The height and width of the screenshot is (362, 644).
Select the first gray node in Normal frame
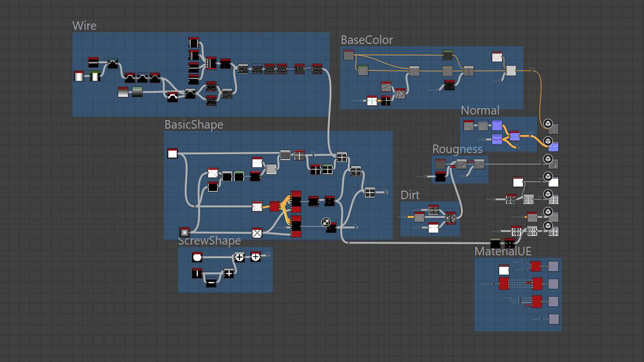(x=469, y=125)
